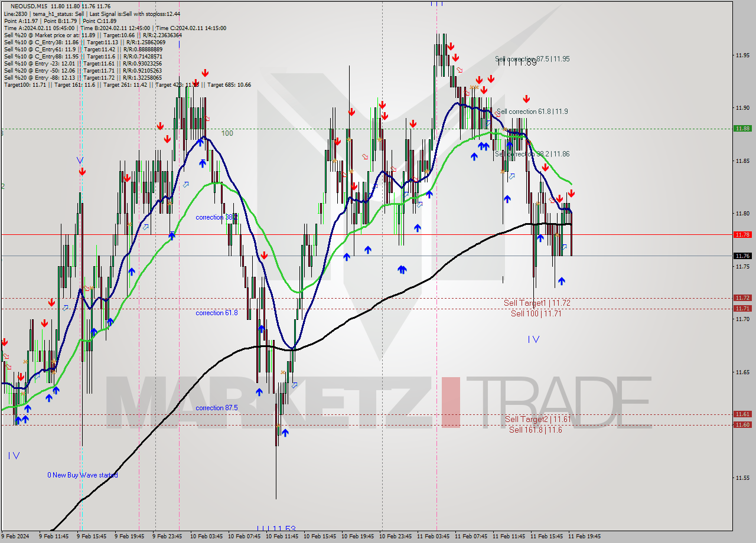Viewport: 756px width, 543px height.
Task: Click the '9 Feb 15:45' time axis label
Action: click(x=92, y=537)
